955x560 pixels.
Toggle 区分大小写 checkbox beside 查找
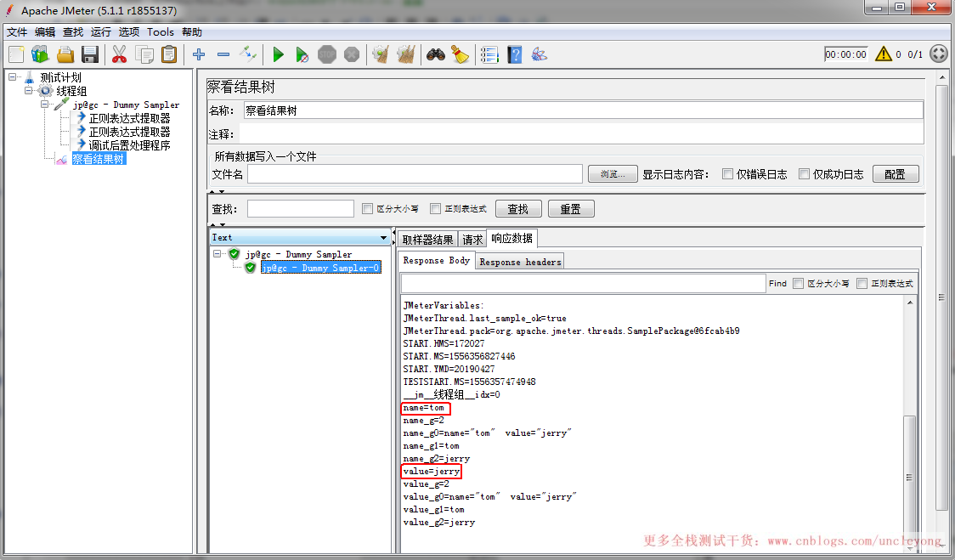pos(367,208)
